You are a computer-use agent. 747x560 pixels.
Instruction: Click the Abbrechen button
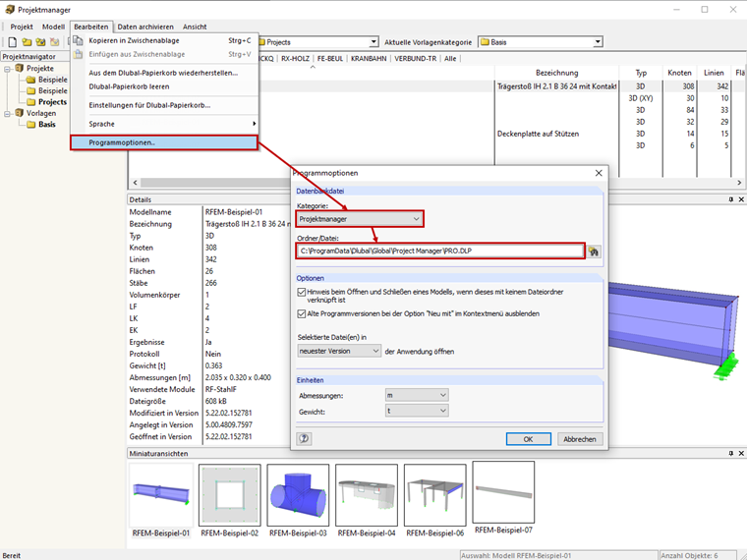580,439
